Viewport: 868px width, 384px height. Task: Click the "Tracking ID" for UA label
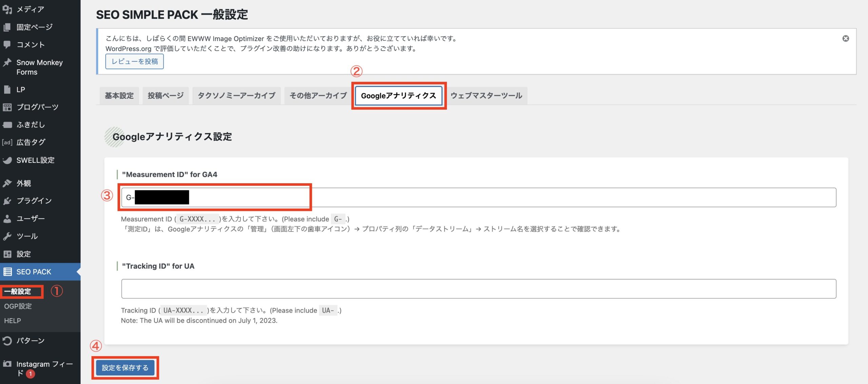158,266
